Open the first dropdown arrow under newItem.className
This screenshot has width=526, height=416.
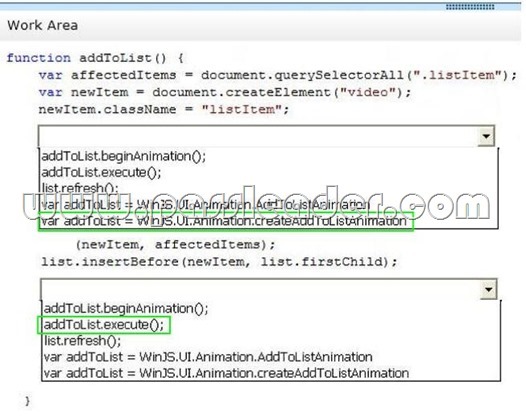coord(486,136)
